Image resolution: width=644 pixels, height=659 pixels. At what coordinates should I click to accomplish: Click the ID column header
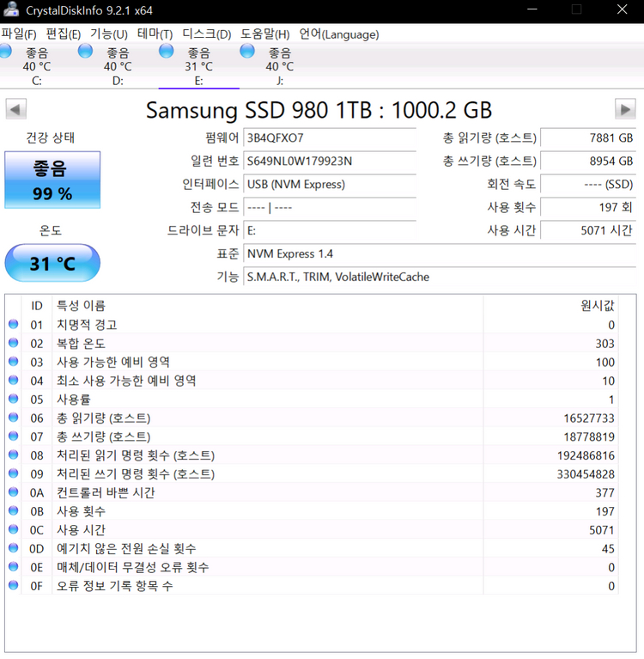(37, 306)
